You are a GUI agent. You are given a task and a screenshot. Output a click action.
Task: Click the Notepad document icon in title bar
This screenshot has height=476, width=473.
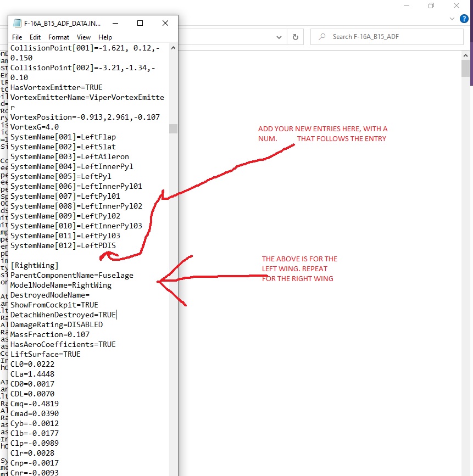point(18,23)
